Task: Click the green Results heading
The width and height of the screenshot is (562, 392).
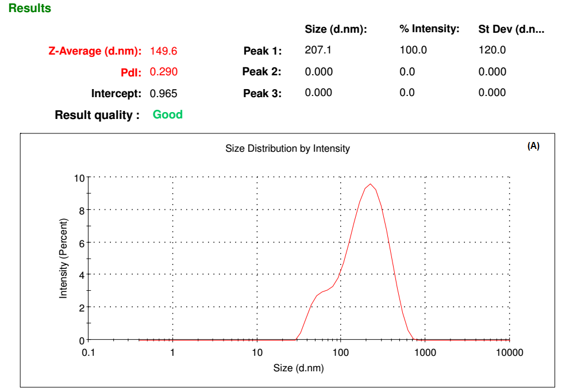Action: 30,9
